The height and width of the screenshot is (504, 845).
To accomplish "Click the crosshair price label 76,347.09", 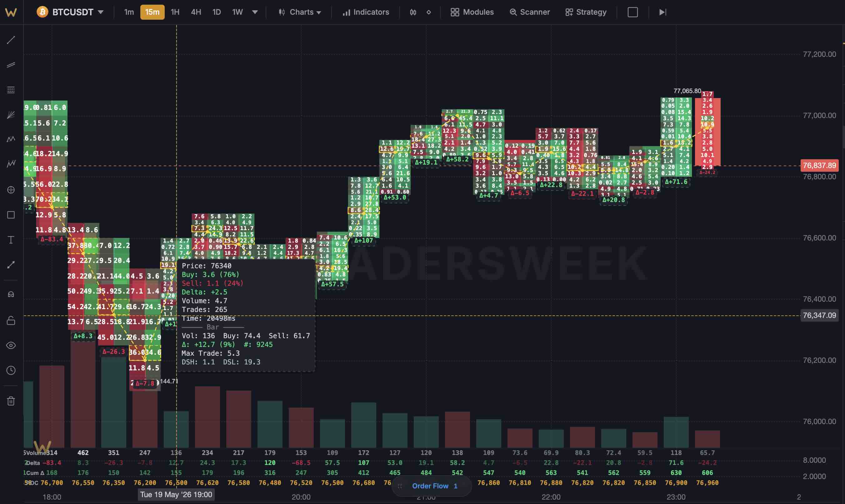I will point(819,315).
